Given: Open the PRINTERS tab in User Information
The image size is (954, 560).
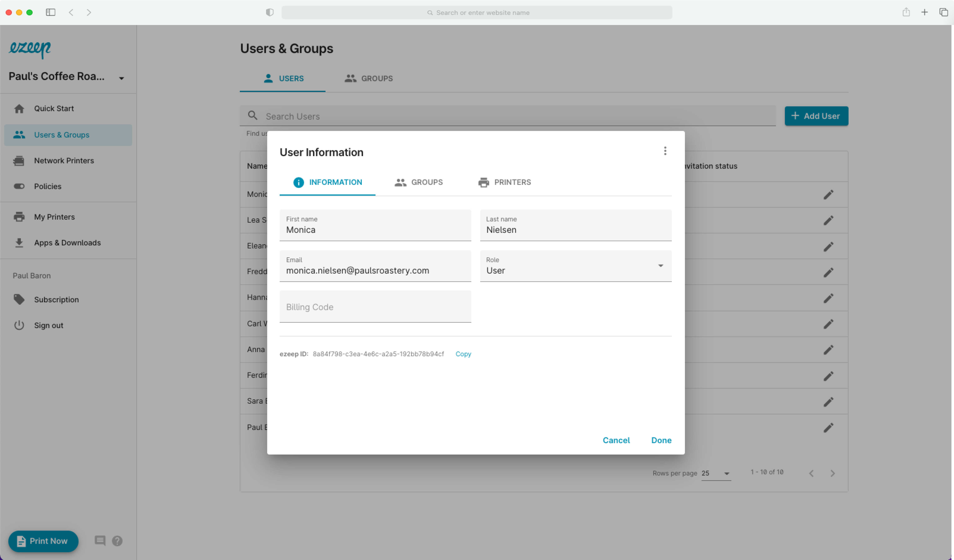Looking at the screenshot, I should (504, 182).
